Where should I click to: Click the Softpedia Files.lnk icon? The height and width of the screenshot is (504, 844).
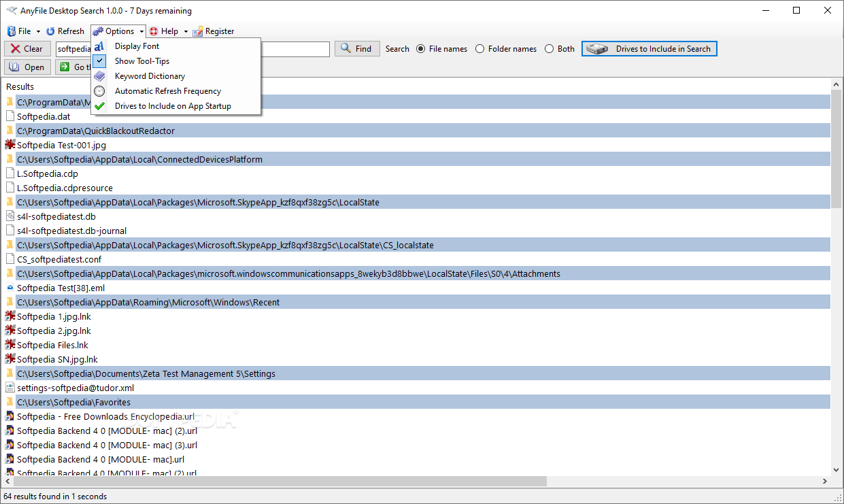10,345
